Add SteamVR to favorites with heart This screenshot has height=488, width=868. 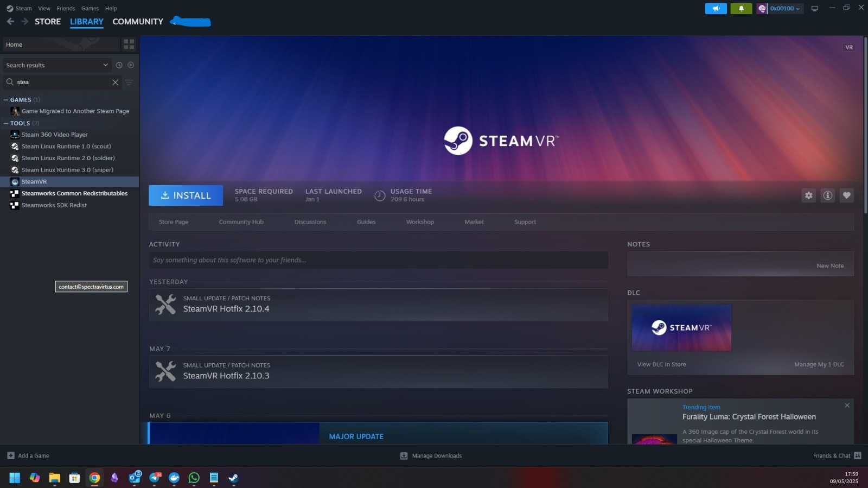point(847,195)
